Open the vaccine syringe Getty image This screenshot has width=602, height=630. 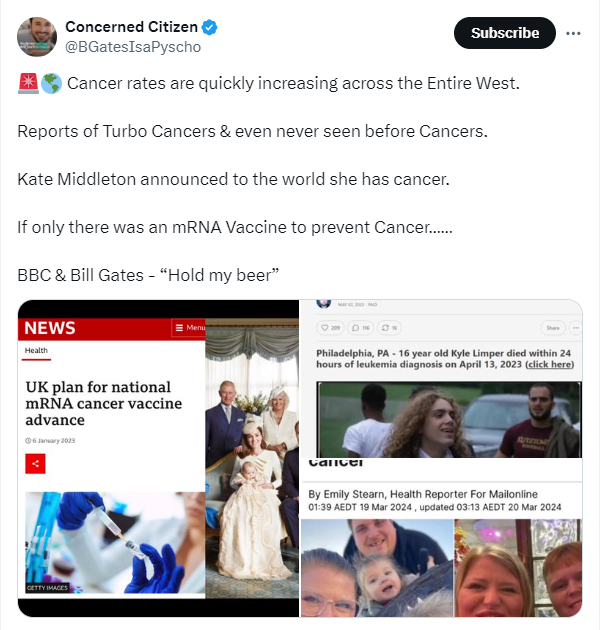point(115,542)
